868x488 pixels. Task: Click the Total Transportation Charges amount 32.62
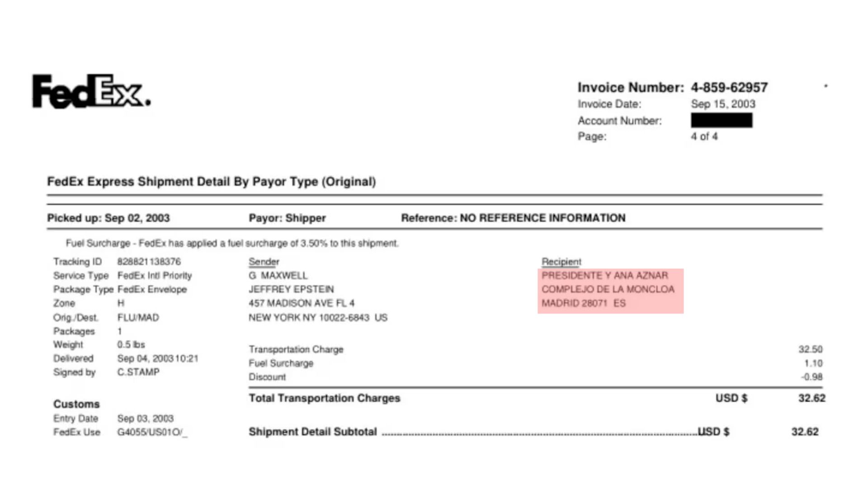coord(811,398)
